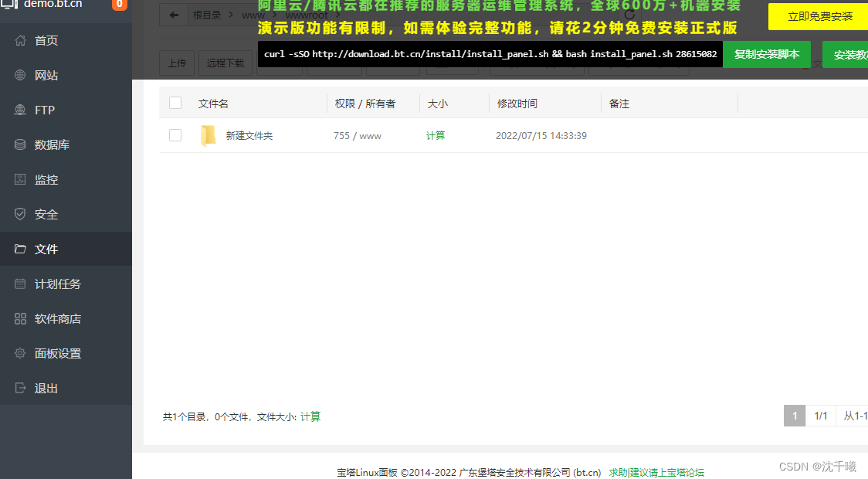Click the 安装教程 green button

pyautogui.click(x=846, y=55)
